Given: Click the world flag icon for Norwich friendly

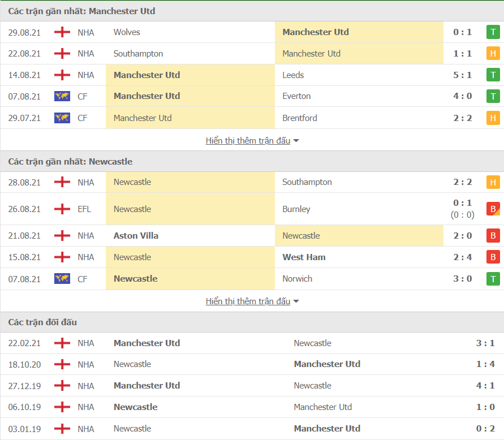Looking at the screenshot, I should coord(62,279).
